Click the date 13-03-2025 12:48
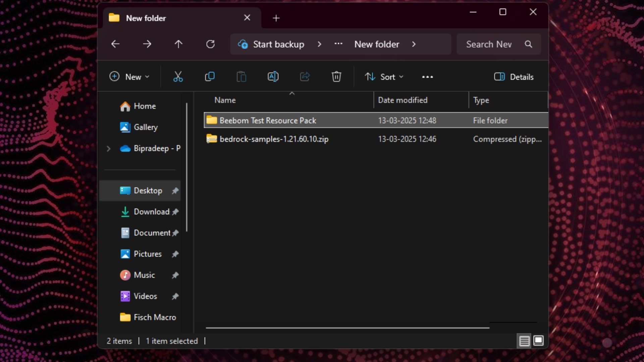Image resolution: width=644 pixels, height=362 pixels. click(x=407, y=120)
